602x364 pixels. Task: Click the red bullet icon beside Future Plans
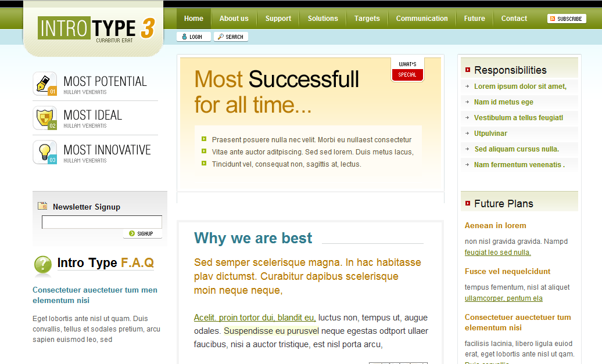(468, 203)
